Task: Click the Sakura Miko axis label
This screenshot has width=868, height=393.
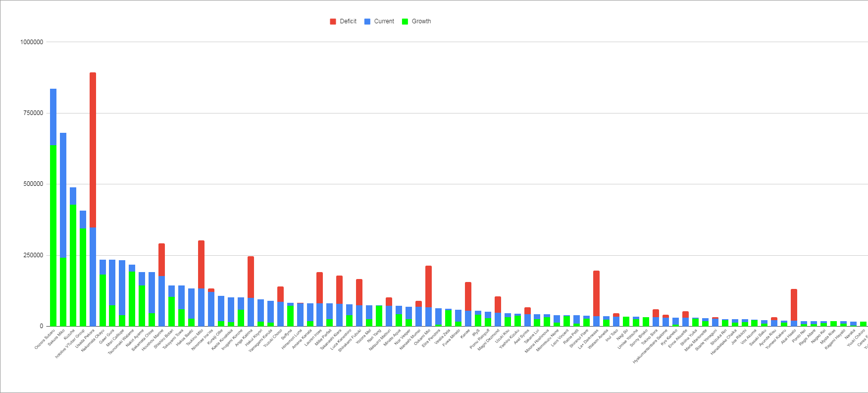Action: [x=56, y=337]
